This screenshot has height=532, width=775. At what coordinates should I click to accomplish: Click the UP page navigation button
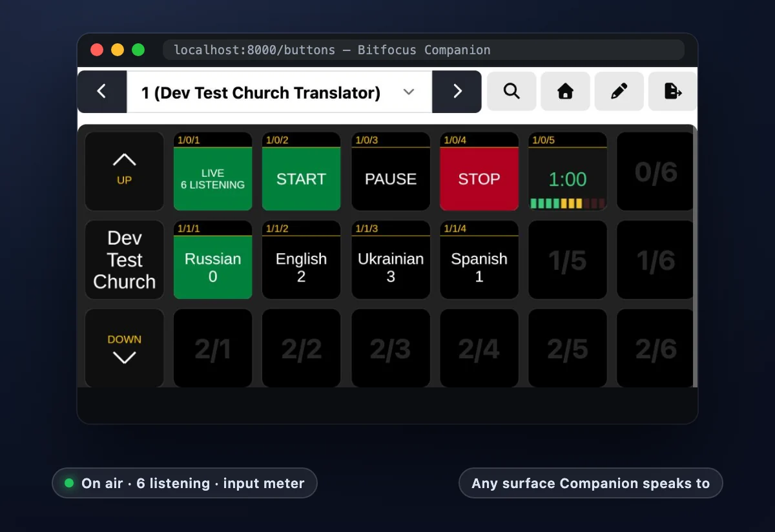coord(124,171)
